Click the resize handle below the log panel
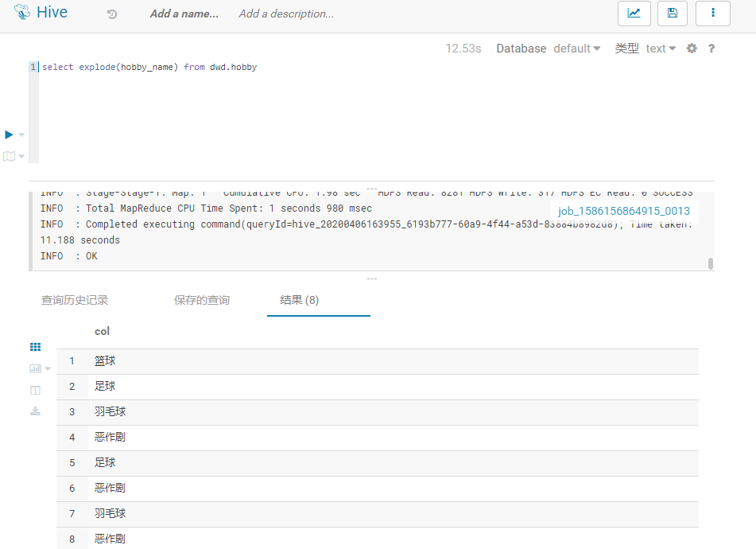Image resolution: width=756 pixels, height=549 pixels. click(372, 278)
